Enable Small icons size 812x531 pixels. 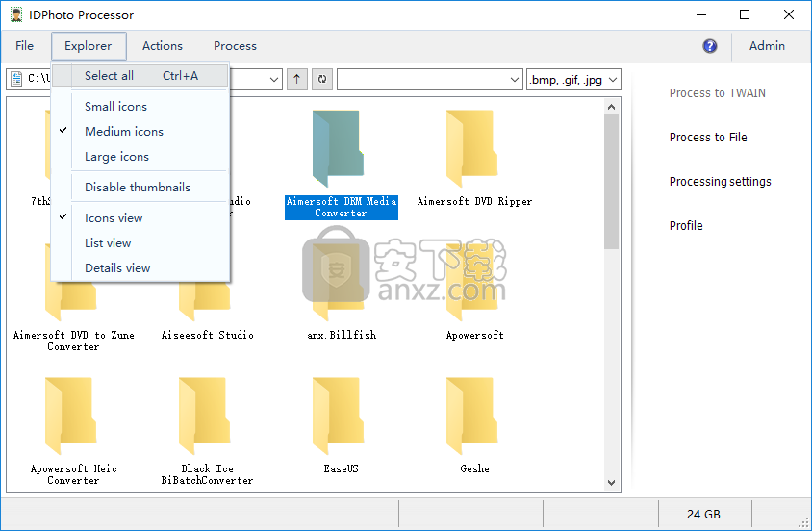140,106
